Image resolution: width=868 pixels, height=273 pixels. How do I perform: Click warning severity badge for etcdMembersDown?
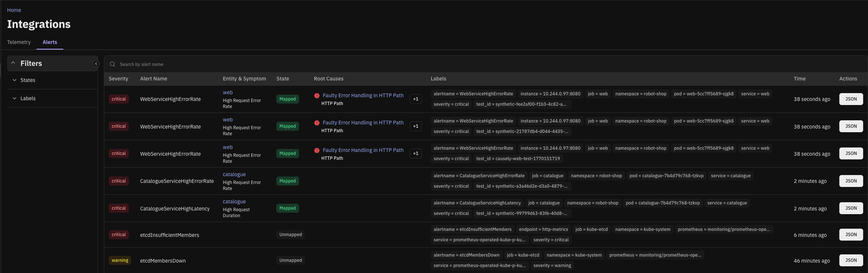click(x=120, y=260)
